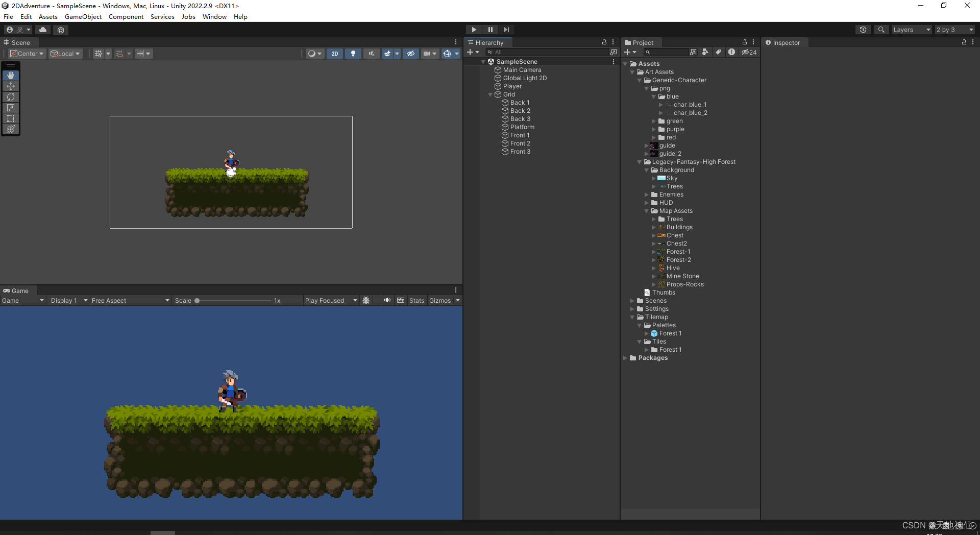Open the Window menu
Image resolution: width=980 pixels, height=535 pixels.
click(214, 17)
